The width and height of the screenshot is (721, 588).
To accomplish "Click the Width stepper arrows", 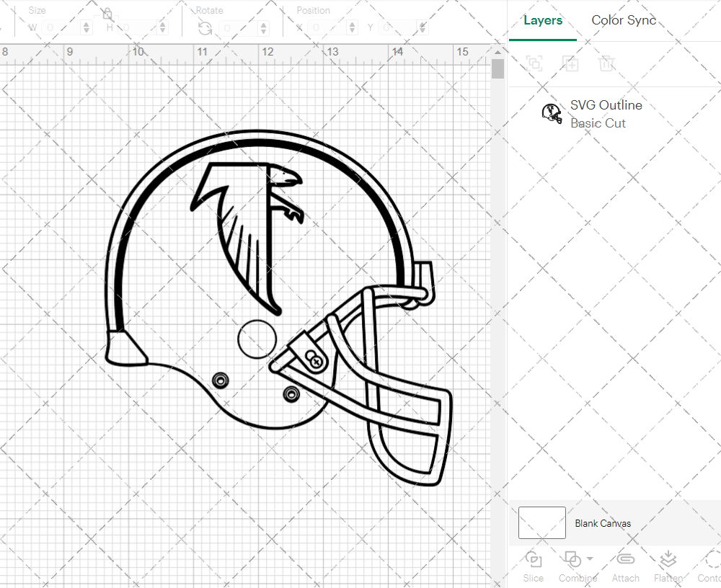I will coord(87,27).
